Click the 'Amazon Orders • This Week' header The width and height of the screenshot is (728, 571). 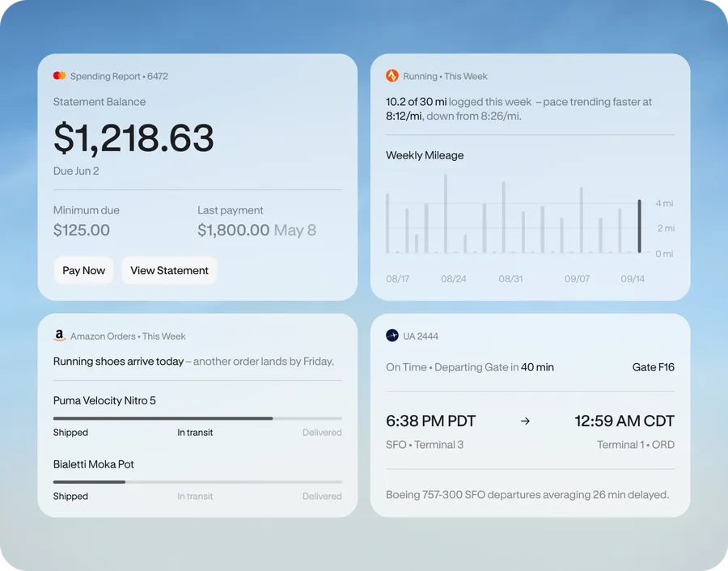128,336
